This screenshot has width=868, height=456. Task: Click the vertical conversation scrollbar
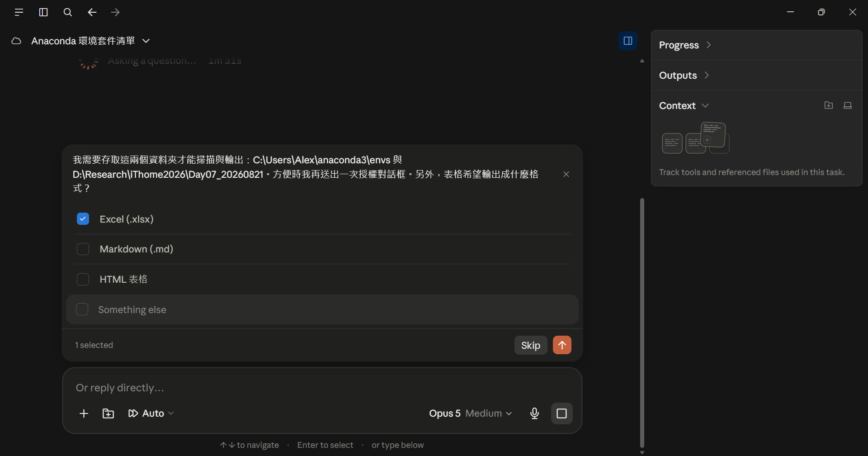(642, 323)
